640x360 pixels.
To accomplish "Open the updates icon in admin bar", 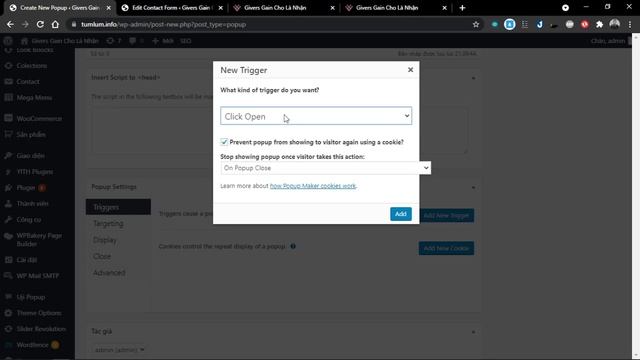I will pos(113,41).
